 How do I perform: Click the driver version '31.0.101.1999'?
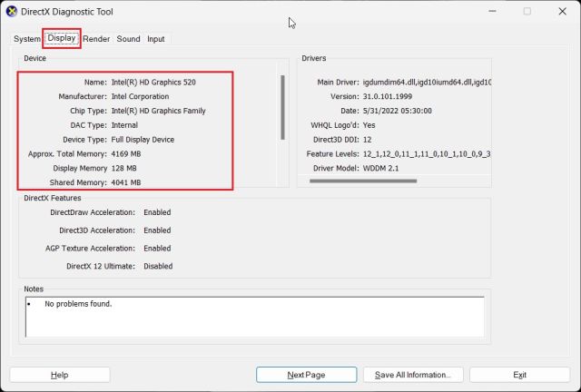pos(388,96)
